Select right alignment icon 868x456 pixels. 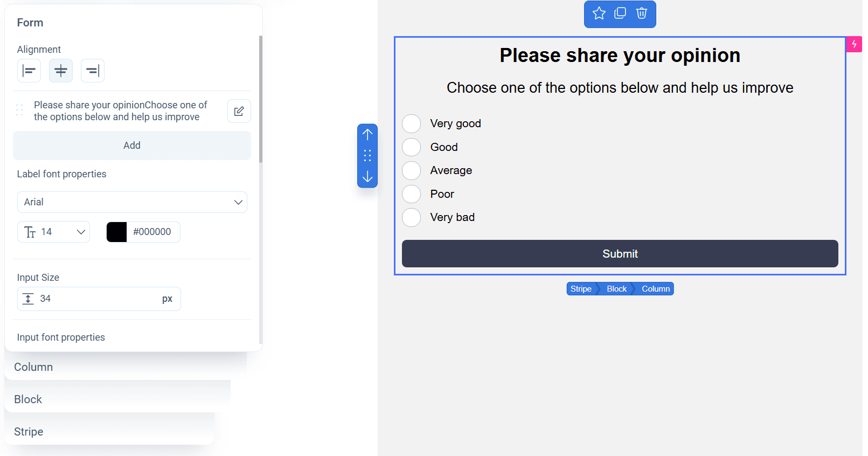click(x=93, y=71)
